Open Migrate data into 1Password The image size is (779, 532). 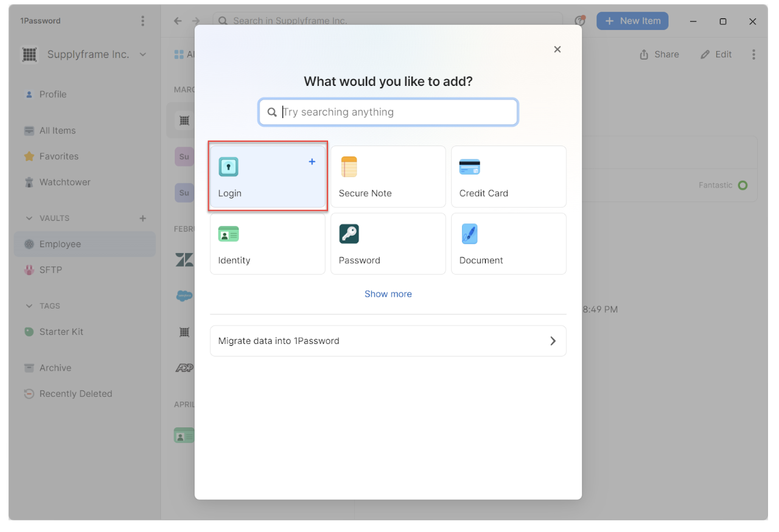tap(388, 341)
